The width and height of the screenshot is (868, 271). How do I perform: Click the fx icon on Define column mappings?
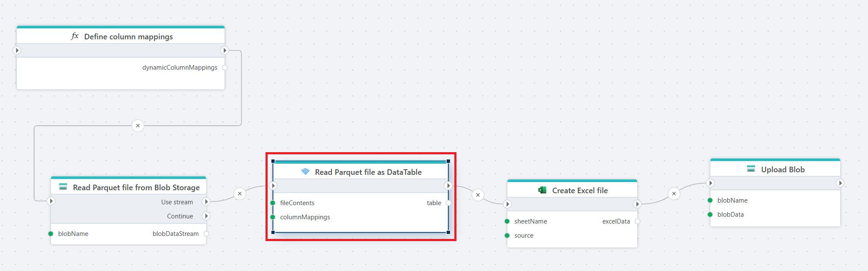(75, 36)
